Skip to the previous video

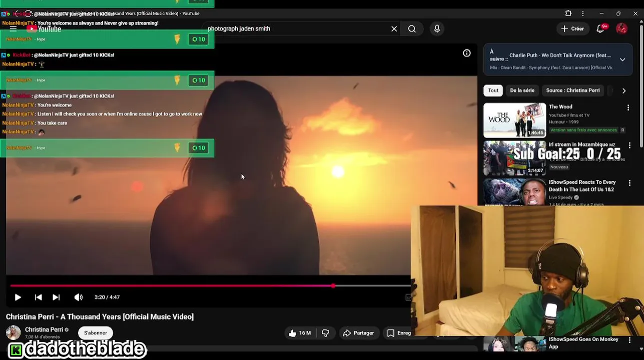point(38,297)
